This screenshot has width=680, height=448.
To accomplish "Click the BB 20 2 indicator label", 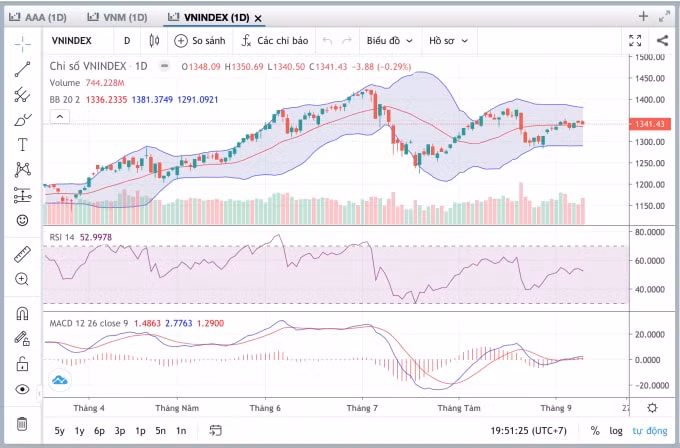I will click(x=65, y=100).
